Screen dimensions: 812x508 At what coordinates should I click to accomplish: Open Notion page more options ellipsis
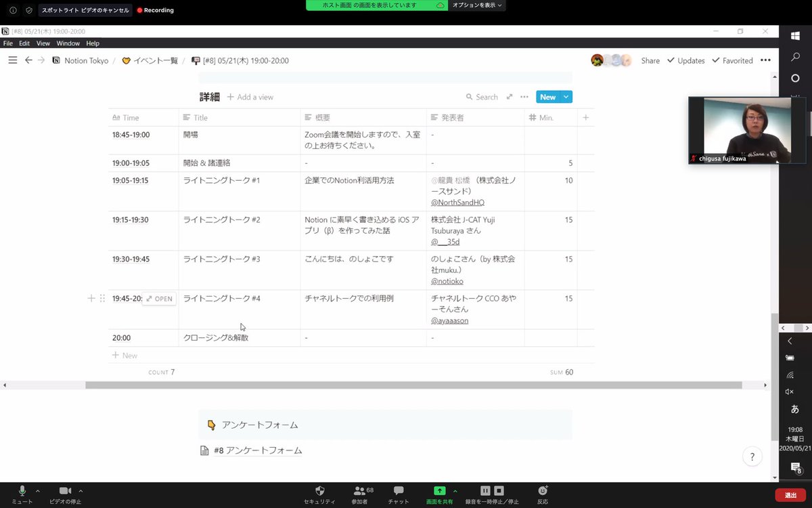click(765, 60)
